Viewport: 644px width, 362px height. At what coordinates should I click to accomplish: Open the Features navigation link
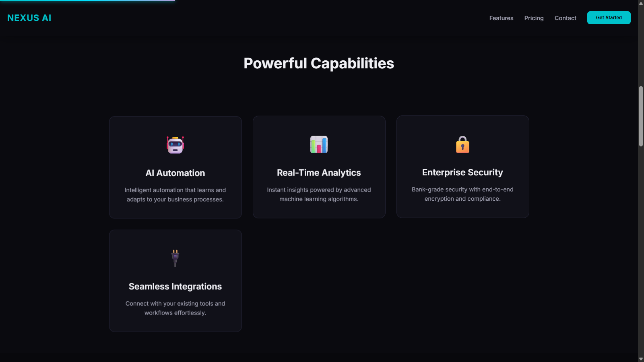click(501, 18)
